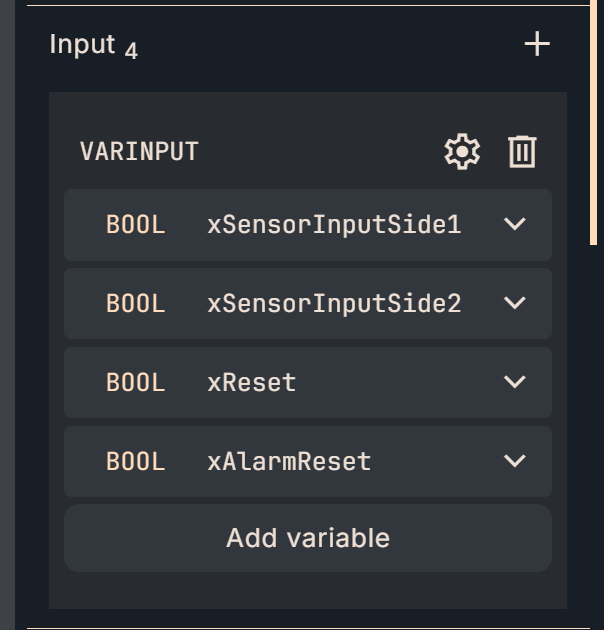
Task: Select the xReset variable name
Action: pyautogui.click(x=252, y=382)
